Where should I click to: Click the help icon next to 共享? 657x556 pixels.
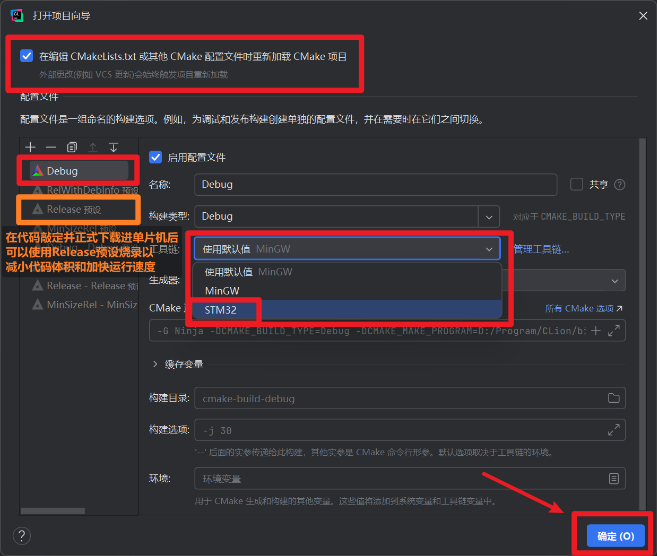coord(619,185)
